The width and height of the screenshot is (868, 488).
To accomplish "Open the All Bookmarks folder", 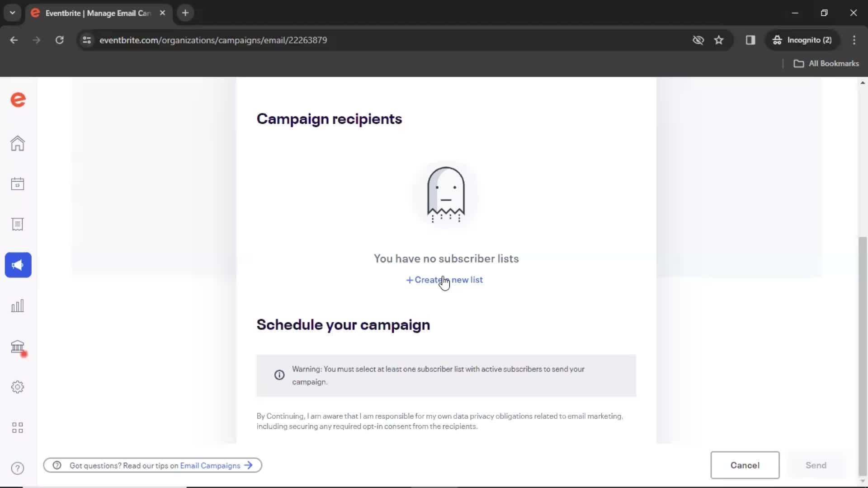I will pyautogui.click(x=826, y=64).
